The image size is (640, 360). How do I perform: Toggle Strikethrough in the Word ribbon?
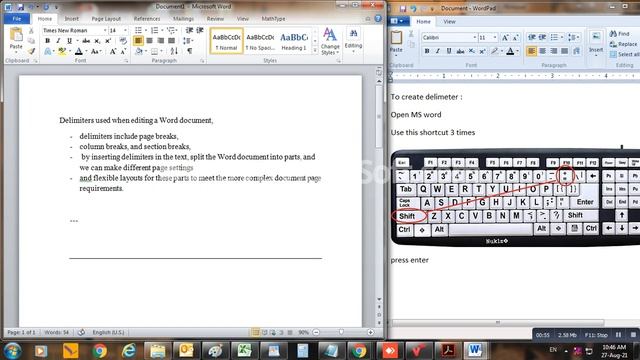86,41
